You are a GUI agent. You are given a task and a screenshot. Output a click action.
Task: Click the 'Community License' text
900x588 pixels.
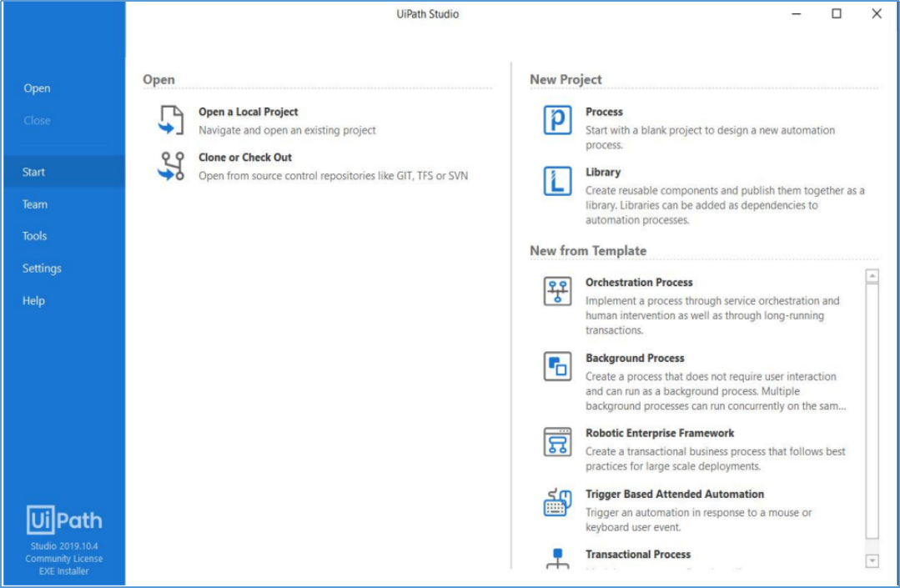pyautogui.click(x=64, y=558)
